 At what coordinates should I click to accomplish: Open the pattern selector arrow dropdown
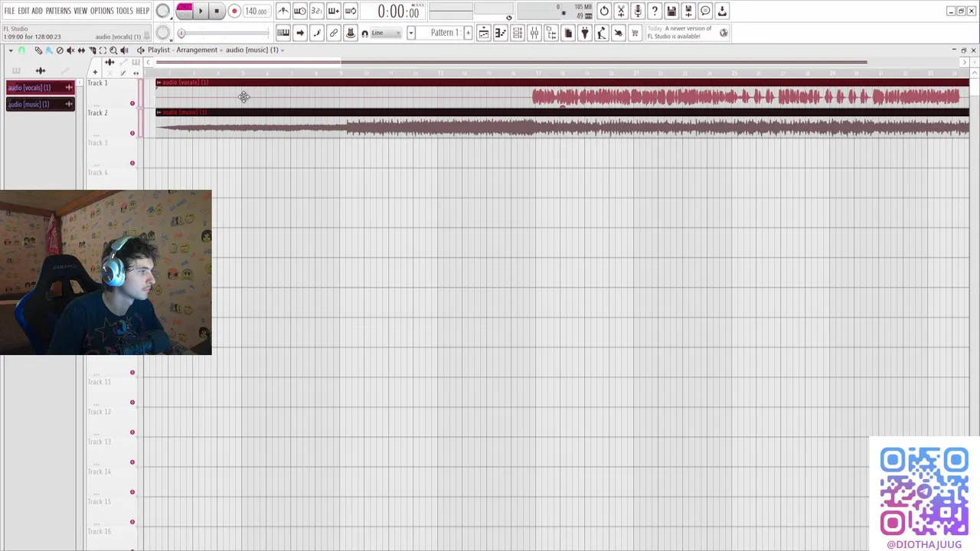point(411,33)
